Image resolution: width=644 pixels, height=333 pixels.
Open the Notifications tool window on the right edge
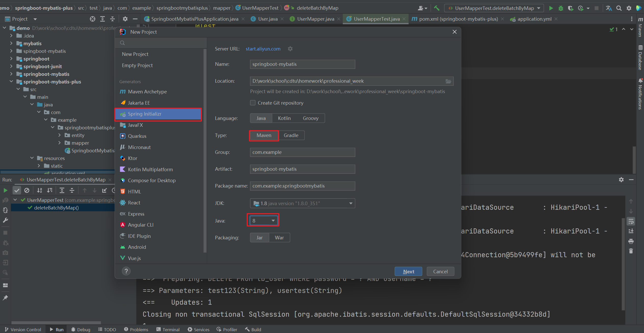pyautogui.click(x=640, y=94)
